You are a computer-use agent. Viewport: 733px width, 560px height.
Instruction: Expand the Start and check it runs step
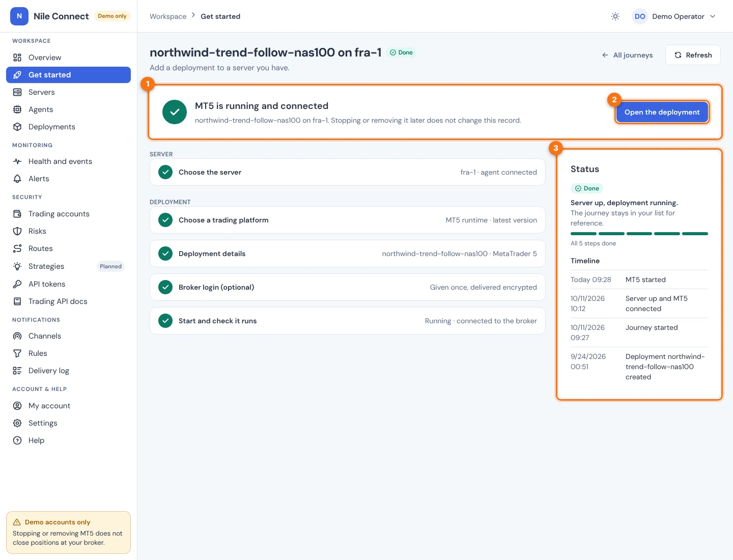[348, 321]
